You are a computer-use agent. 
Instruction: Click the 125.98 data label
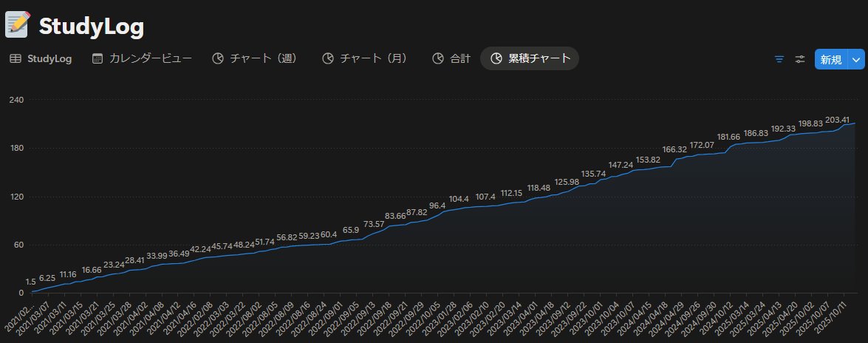point(567,182)
